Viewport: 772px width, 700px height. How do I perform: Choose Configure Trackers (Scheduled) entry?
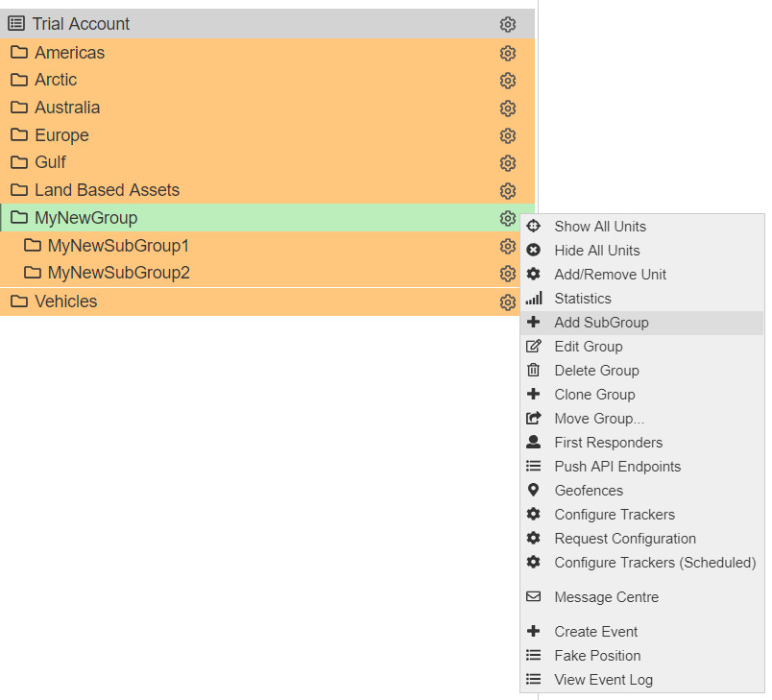click(642, 563)
